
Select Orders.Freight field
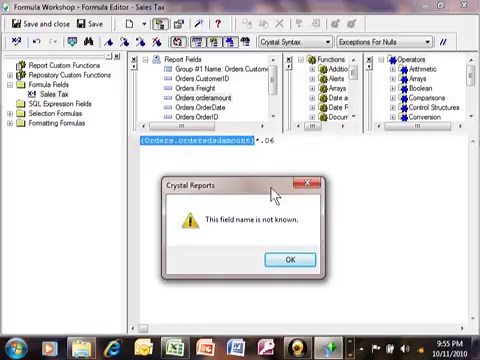[195, 88]
